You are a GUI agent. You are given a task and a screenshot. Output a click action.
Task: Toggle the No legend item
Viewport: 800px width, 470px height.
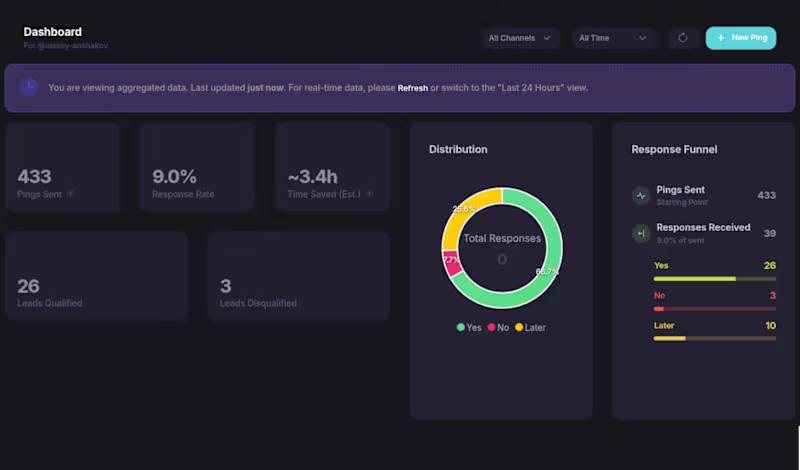pos(498,328)
